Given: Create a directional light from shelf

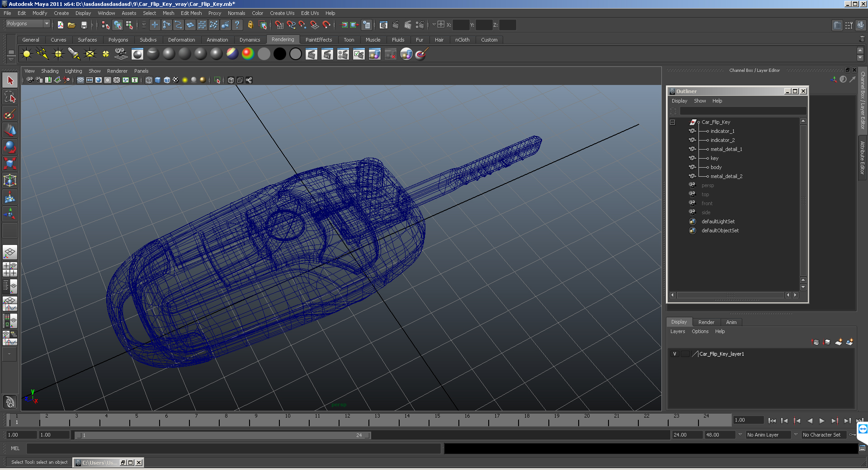Looking at the screenshot, I should (42, 54).
